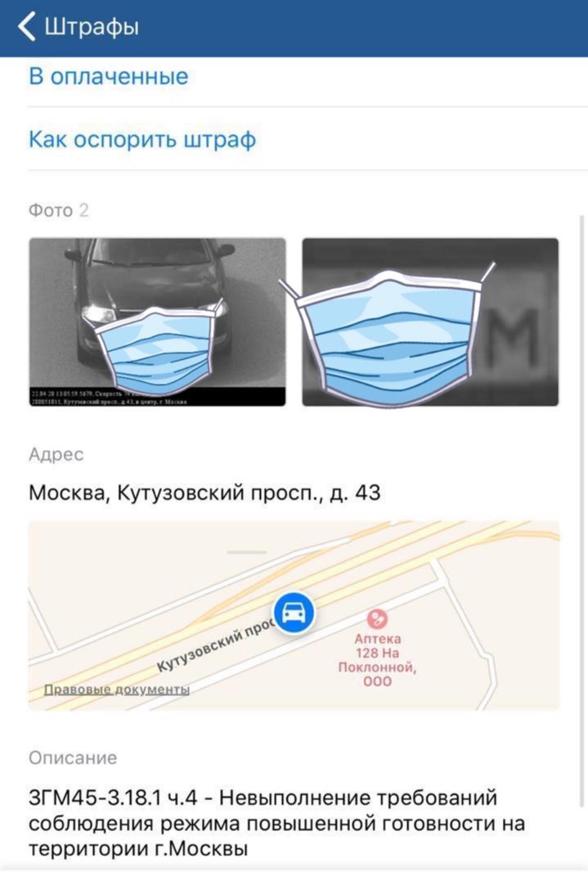Open the car front camera photo

[x=157, y=322]
